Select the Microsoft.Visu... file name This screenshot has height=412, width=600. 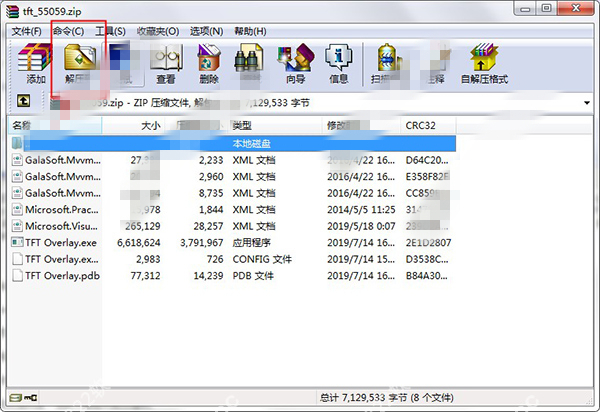click(62, 226)
